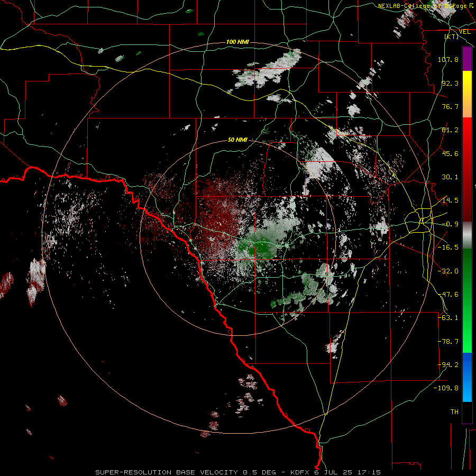Click the VEL legend heading
Image resolution: width=476 pixels, height=476 pixels.
coord(464,32)
